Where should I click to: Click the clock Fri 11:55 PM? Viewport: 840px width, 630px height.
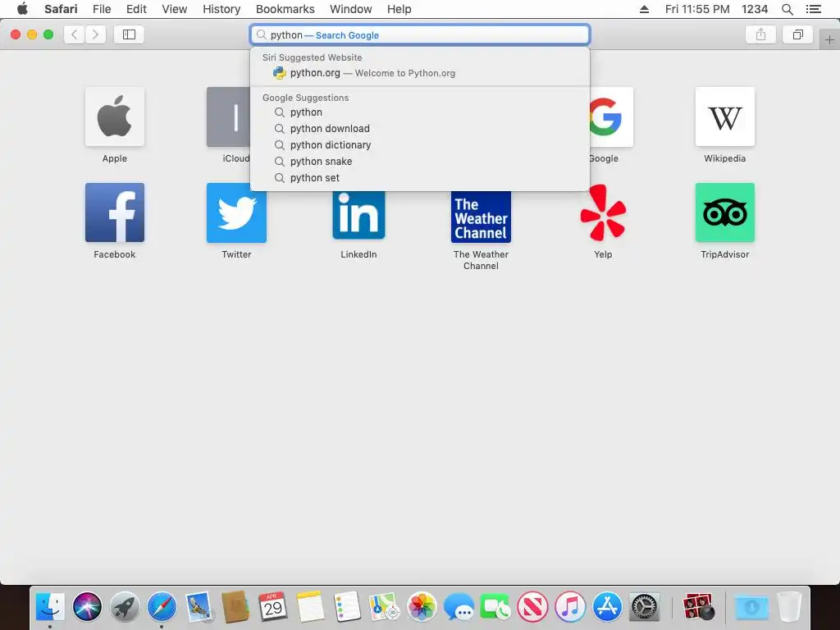(697, 9)
